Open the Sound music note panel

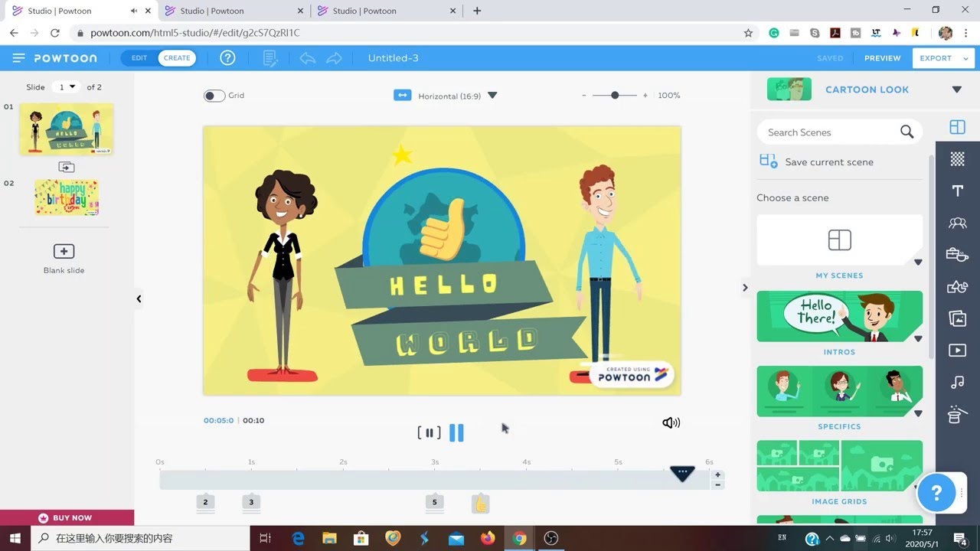point(957,382)
